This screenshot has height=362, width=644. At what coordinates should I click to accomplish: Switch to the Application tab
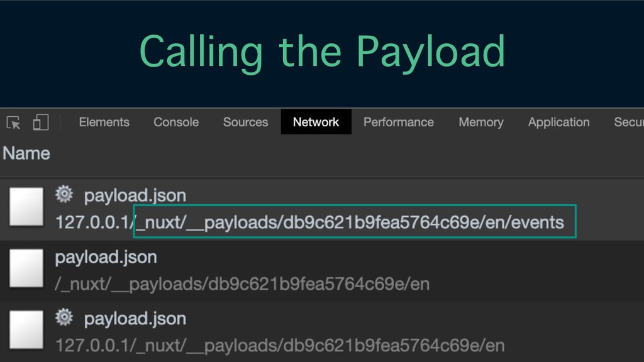(x=558, y=122)
